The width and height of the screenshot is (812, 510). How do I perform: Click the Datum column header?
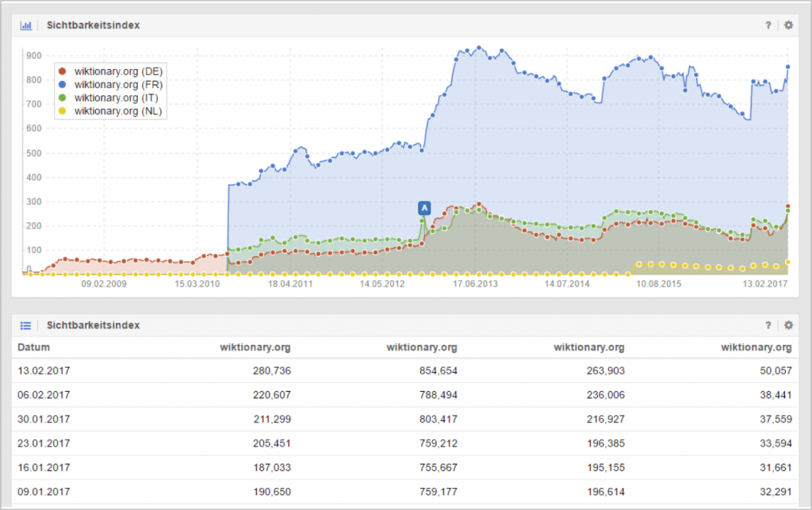[33, 347]
